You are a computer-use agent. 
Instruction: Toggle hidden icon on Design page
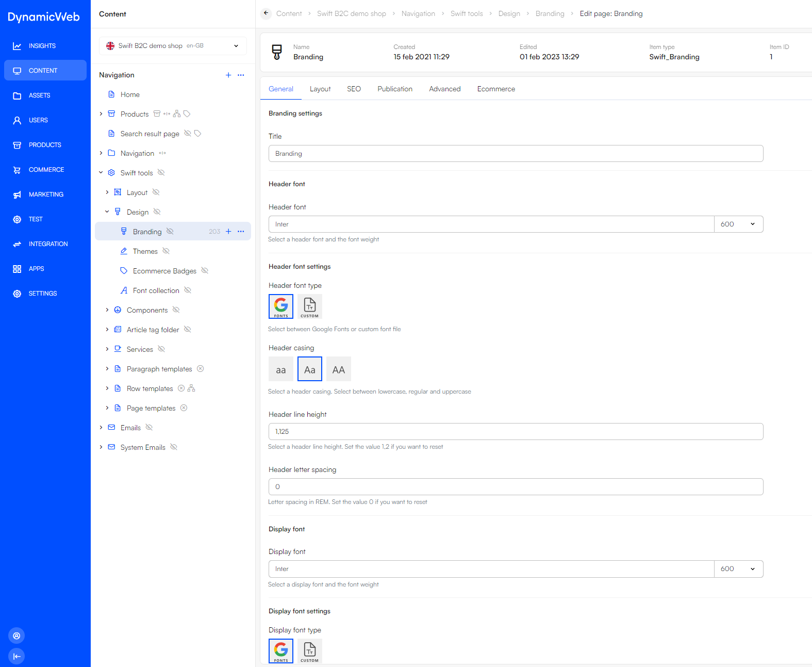click(157, 212)
